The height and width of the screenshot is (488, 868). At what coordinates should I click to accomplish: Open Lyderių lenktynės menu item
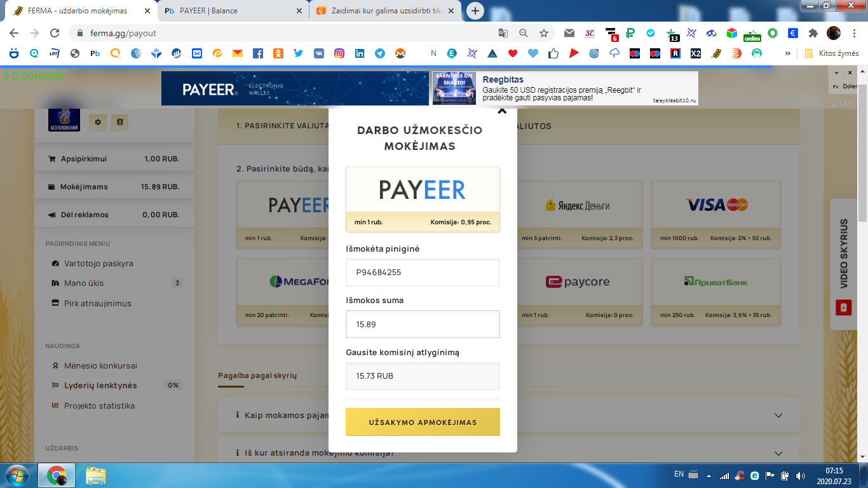(100, 385)
